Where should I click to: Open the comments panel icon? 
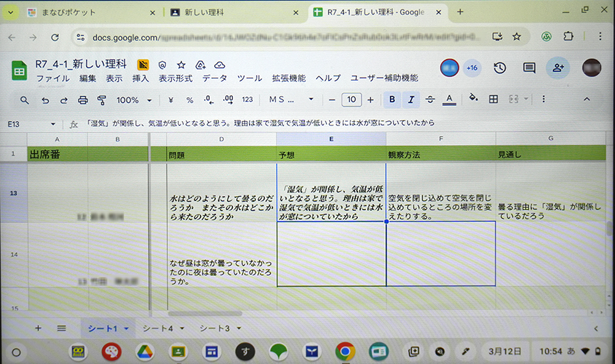pos(529,68)
